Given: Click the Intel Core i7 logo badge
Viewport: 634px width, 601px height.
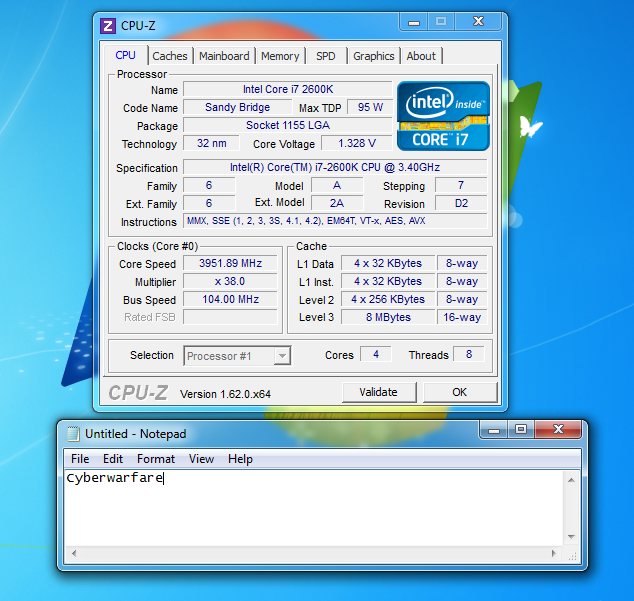Looking at the screenshot, I should tap(443, 116).
